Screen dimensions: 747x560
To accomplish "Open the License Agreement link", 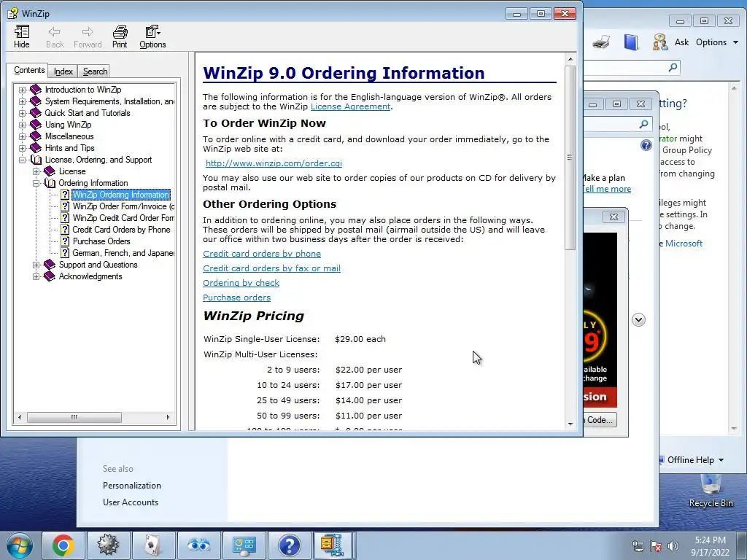I will (350, 106).
